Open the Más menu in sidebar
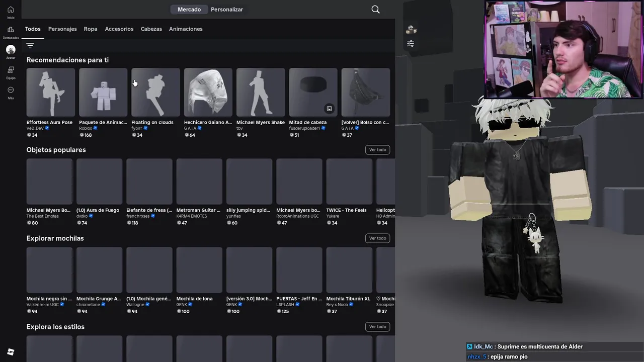The width and height of the screenshot is (644, 362). (x=11, y=93)
